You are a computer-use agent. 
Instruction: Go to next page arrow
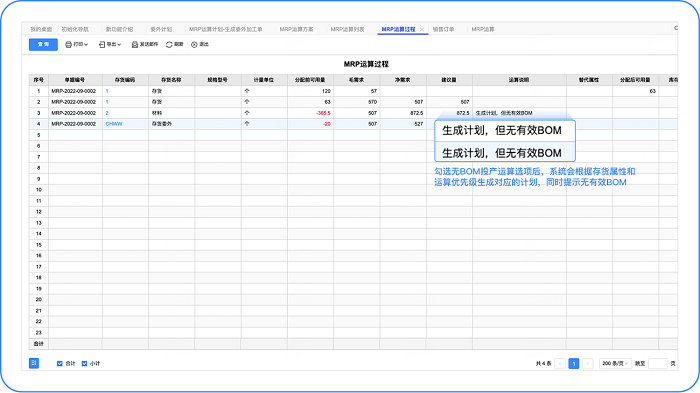588,364
